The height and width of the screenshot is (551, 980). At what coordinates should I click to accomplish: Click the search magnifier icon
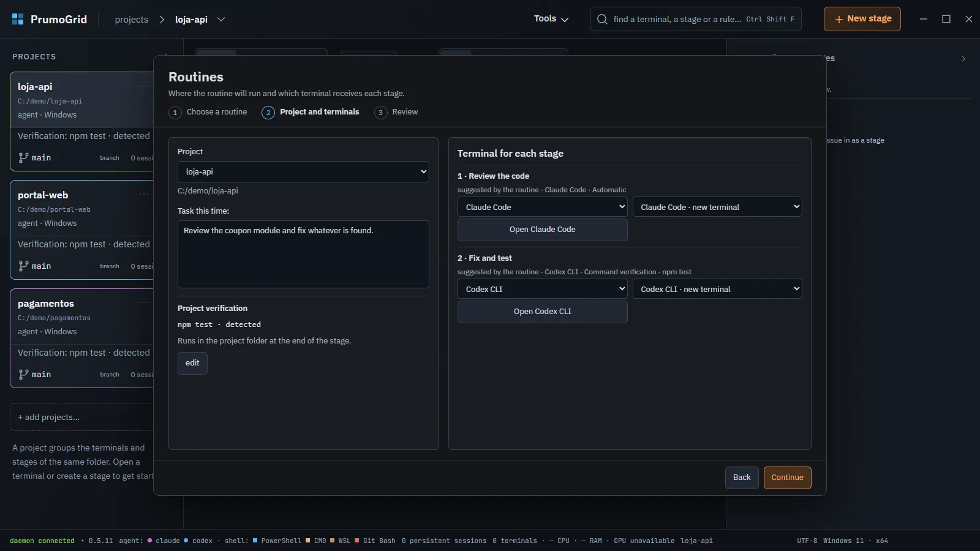[x=602, y=19]
